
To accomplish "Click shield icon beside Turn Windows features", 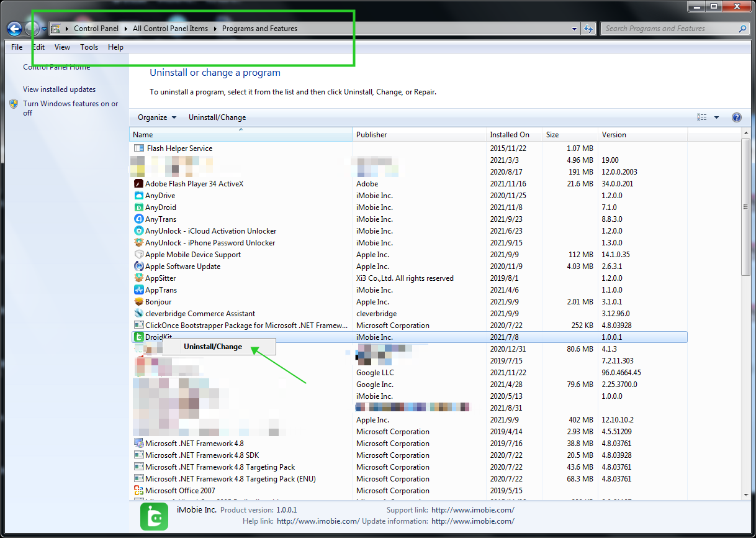I will [14, 104].
